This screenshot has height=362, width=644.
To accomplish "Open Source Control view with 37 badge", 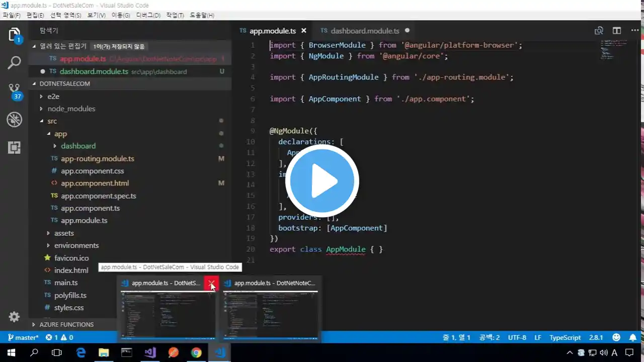I will pyautogui.click(x=14, y=91).
